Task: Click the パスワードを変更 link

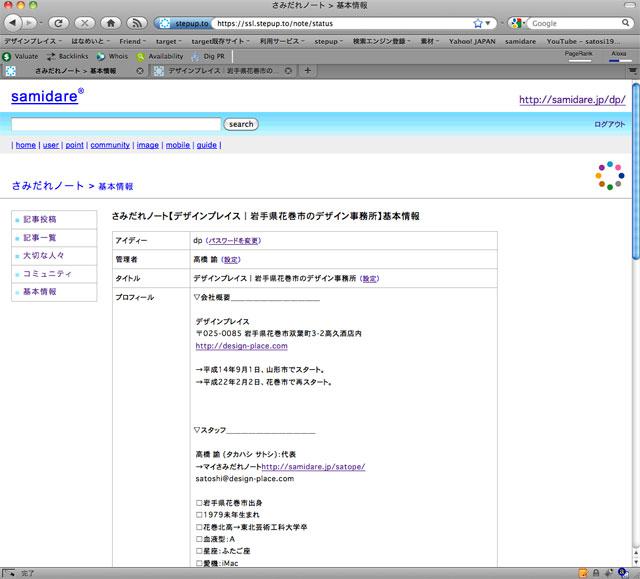Action: [234, 241]
